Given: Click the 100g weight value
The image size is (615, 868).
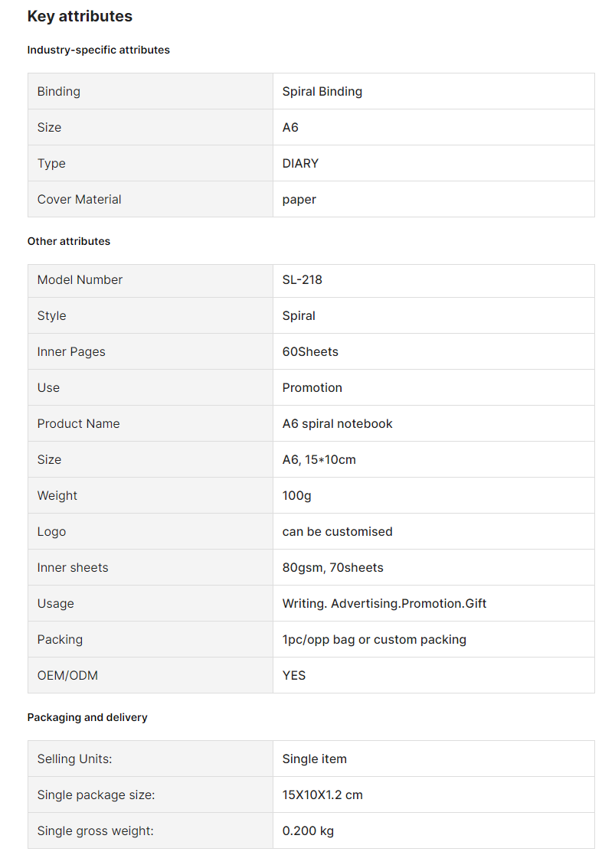Looking at the screenshot, I should (296, 496).
